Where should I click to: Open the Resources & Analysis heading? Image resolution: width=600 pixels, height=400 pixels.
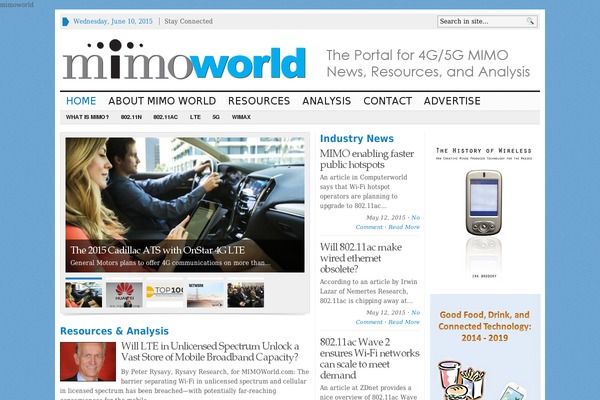pyautogui.click(x=114, y=331)
